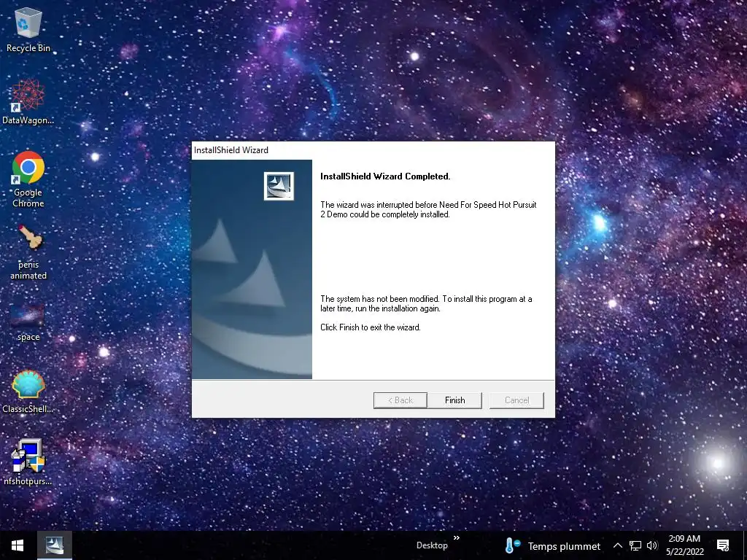Click Finish to exit the wizard
The height and width of the screenshot is (560, 747).
point(454,400)
